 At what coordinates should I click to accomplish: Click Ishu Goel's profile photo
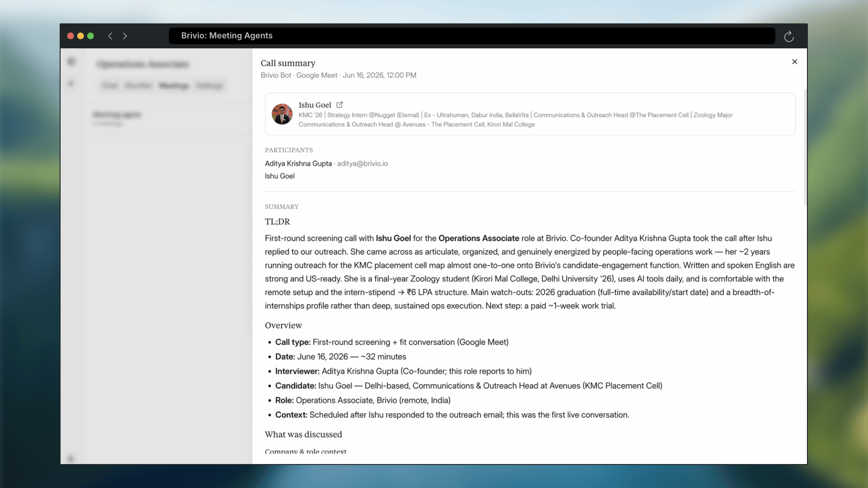(x=282, y=114)
